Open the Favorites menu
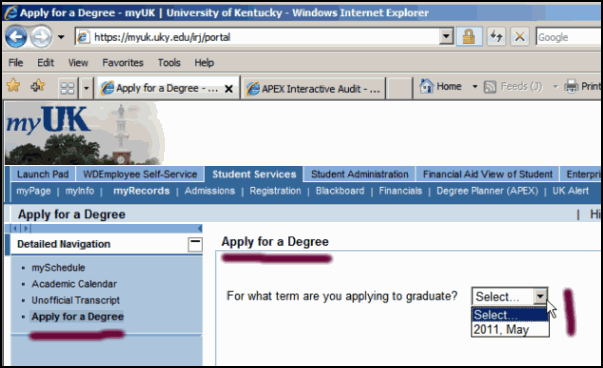The image size is (603, 368). tap(123, 63)
